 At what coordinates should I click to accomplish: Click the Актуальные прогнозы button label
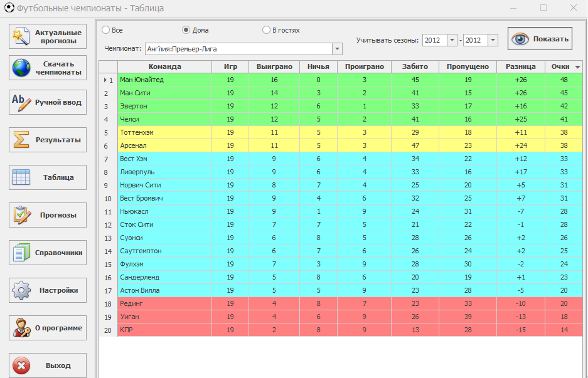(58, 37)
